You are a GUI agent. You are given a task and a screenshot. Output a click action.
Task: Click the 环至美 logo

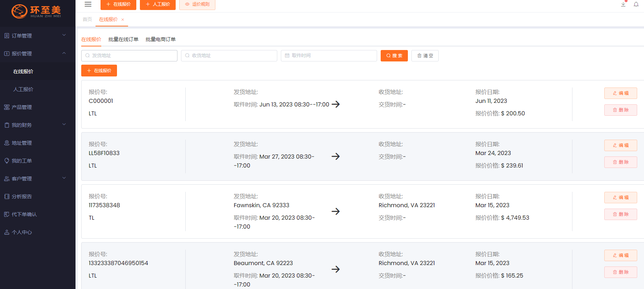[36, 11]
